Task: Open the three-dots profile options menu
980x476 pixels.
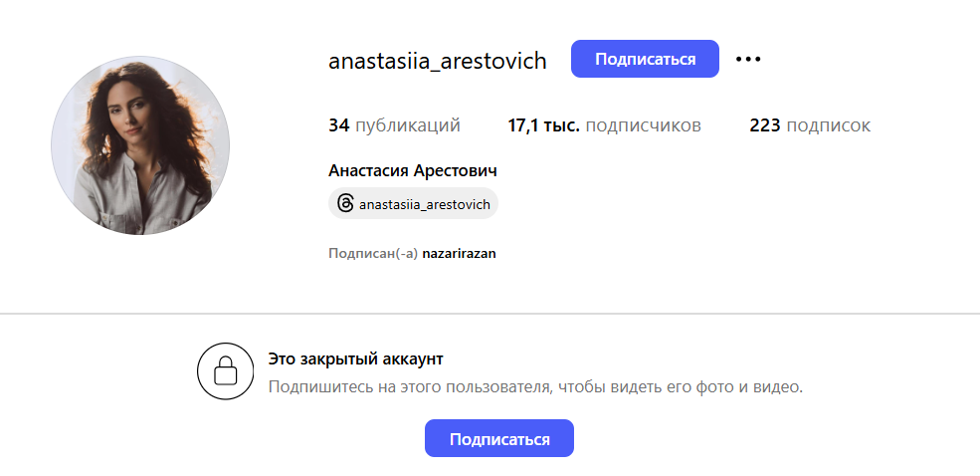Action: click(x=748, y=60)
